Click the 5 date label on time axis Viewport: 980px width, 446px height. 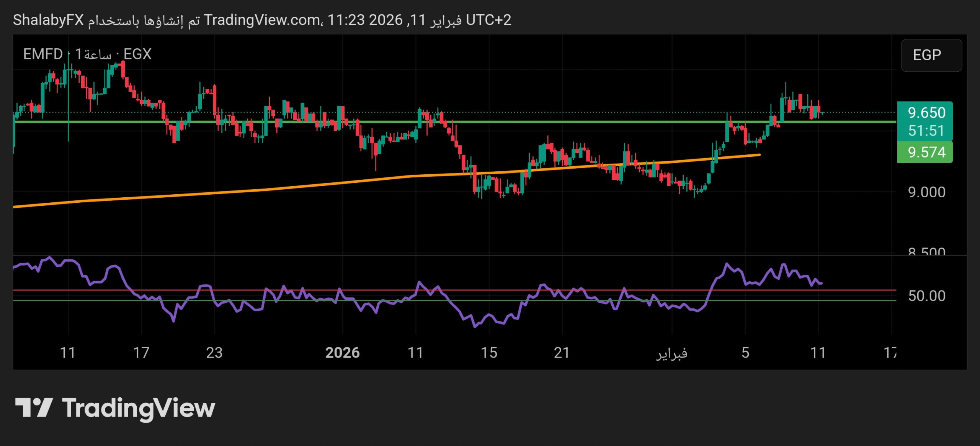(745, 353)
